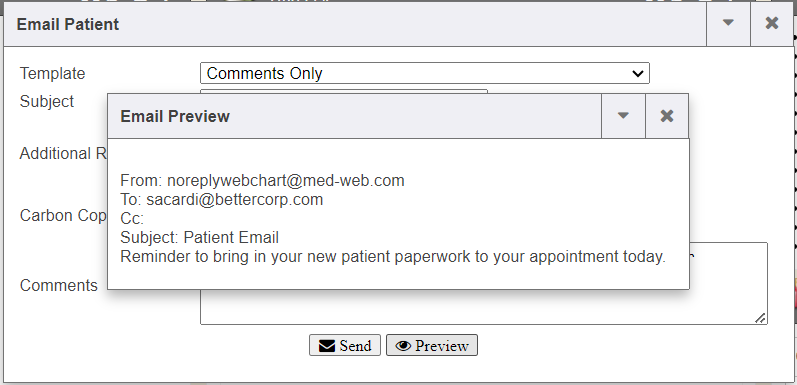This screenshot has width=797, height=385.
Task: Collapse the Email Preview dialog with its arrow
Action: 623,116
